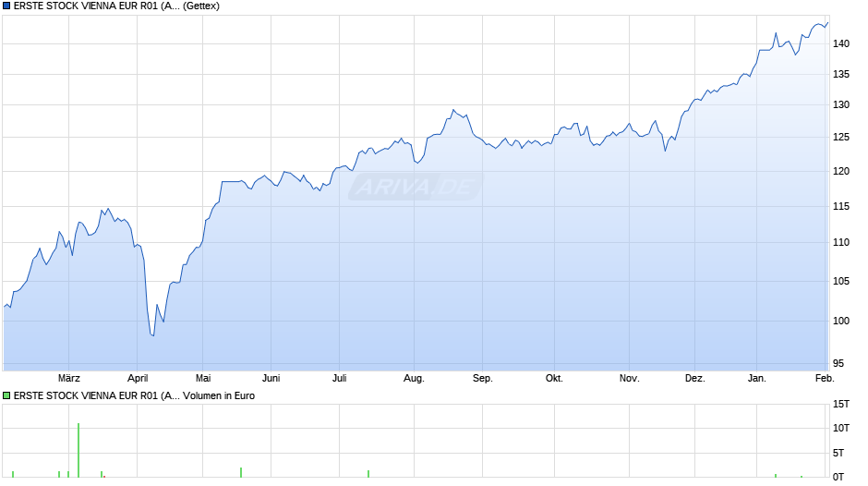The image size is (868, 486).
Task: Click the Feb. month label
Action: pos(825,378)
